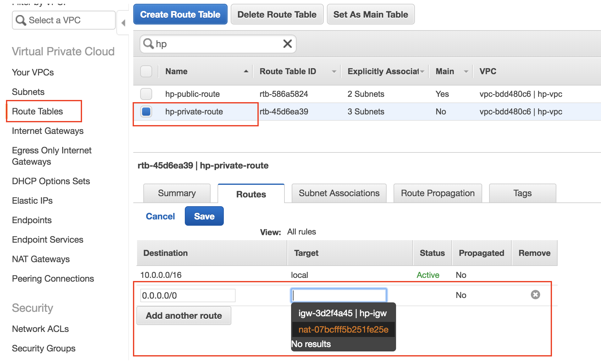
Task: Open NAT Gateways in the sidebar
Action: pyautogui.click(x=41, y=259)
